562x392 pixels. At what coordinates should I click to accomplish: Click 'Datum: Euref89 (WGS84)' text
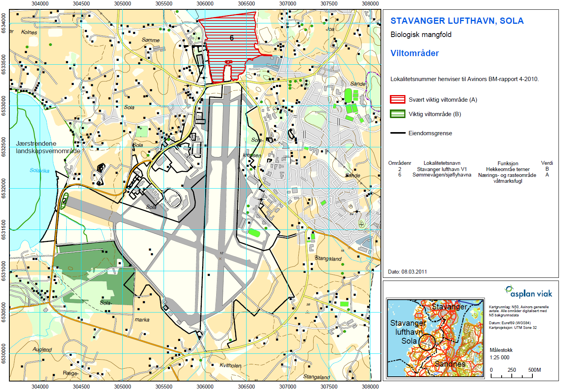[510, 323]
